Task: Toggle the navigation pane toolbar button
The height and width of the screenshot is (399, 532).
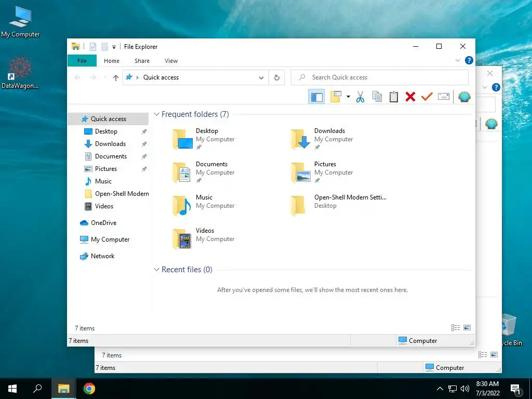Action: click(316, 97)
